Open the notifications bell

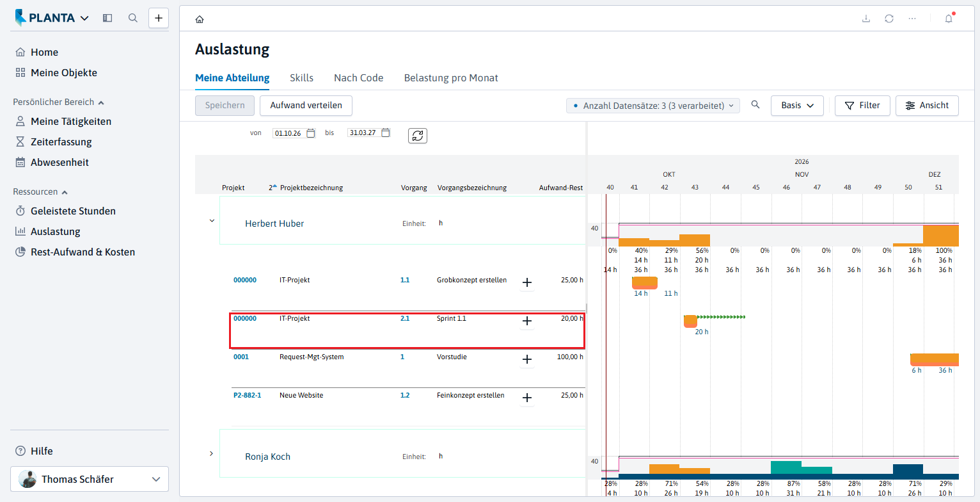pyautogui.click(x=949, y=19)
